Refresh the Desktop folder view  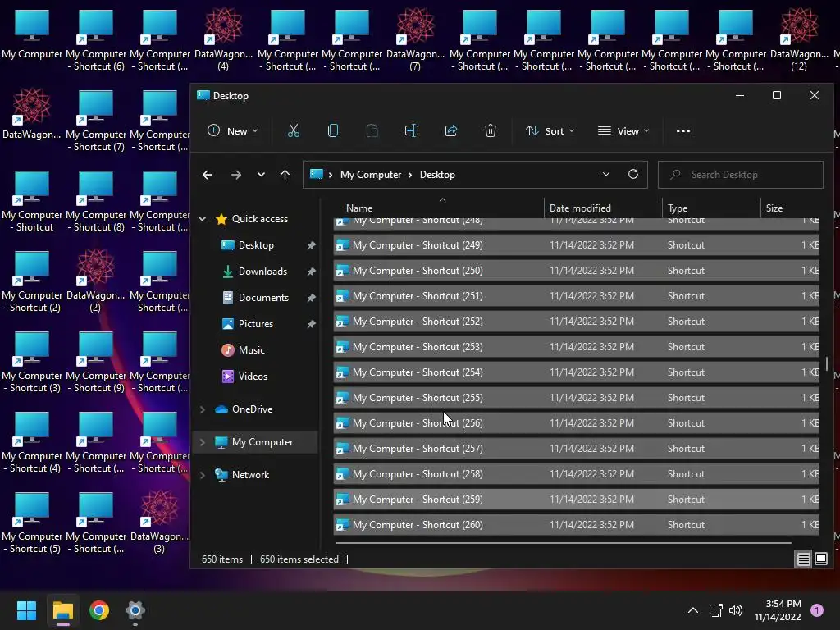pos(633,174)
